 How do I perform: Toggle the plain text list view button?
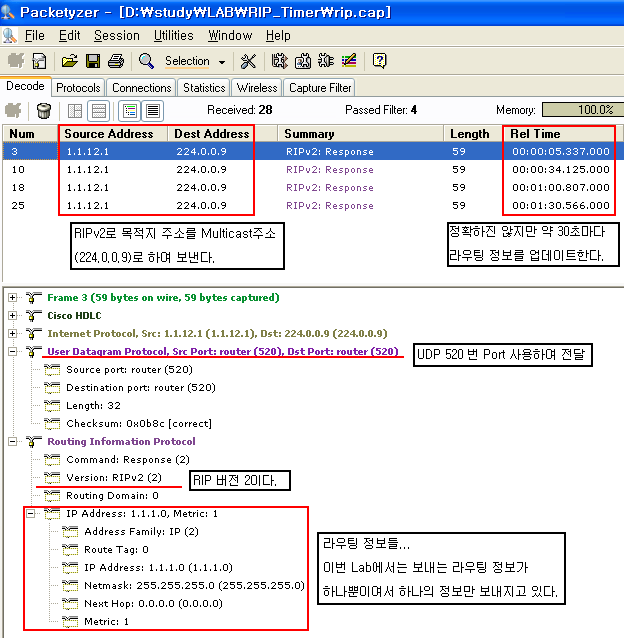[x=153, y=111]
